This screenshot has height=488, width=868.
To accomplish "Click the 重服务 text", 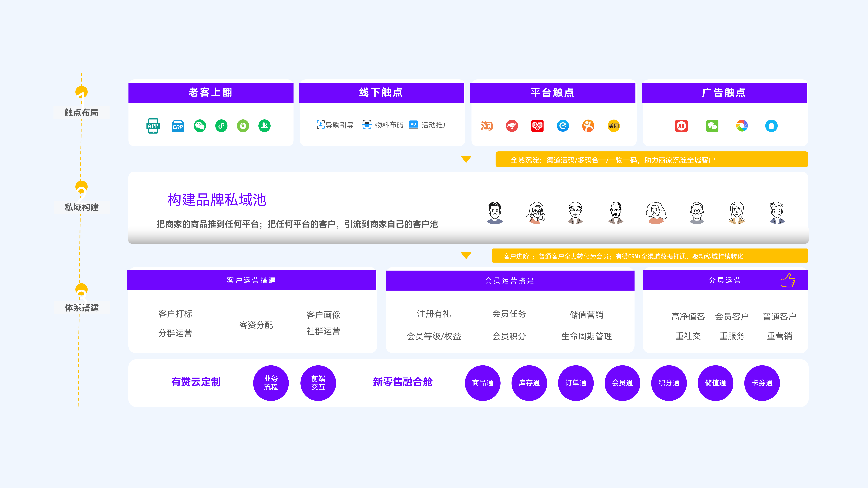I will (732, 336).
